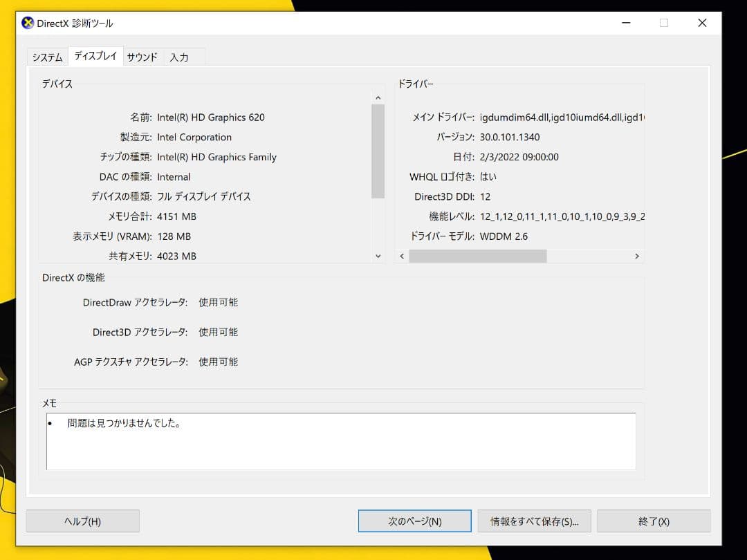
Task: Click the left chevron of the driver panel scrollbar
Action: 402,256
